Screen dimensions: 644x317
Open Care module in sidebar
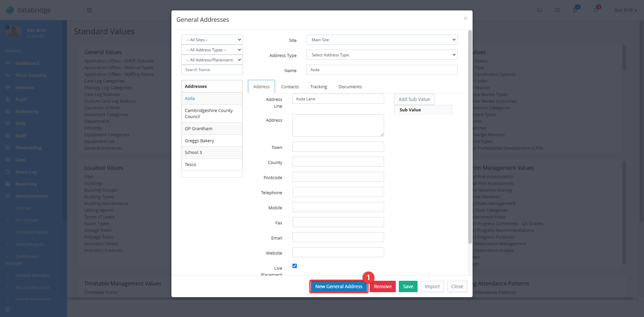pyautogui.click(x=20, y=160)
